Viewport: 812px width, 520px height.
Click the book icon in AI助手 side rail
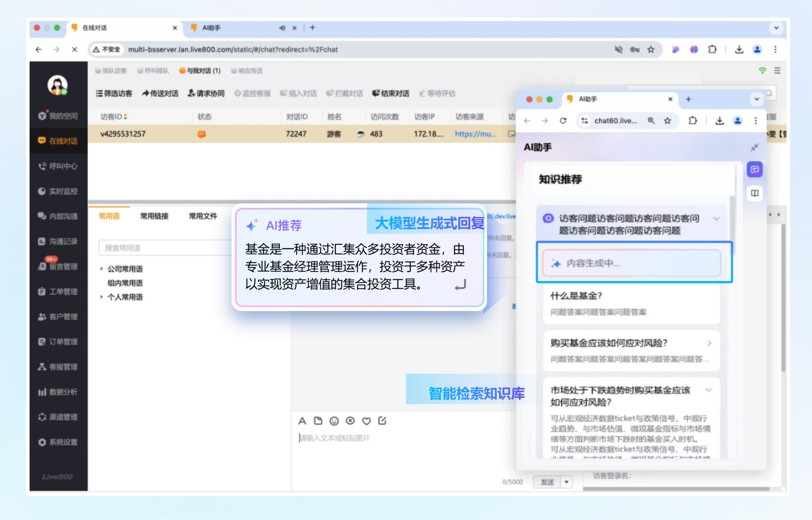point(755,193)
